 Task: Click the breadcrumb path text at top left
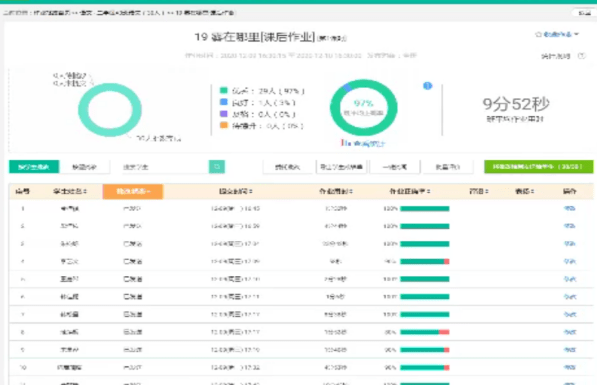pyautogui.click(x=119, y=13)
